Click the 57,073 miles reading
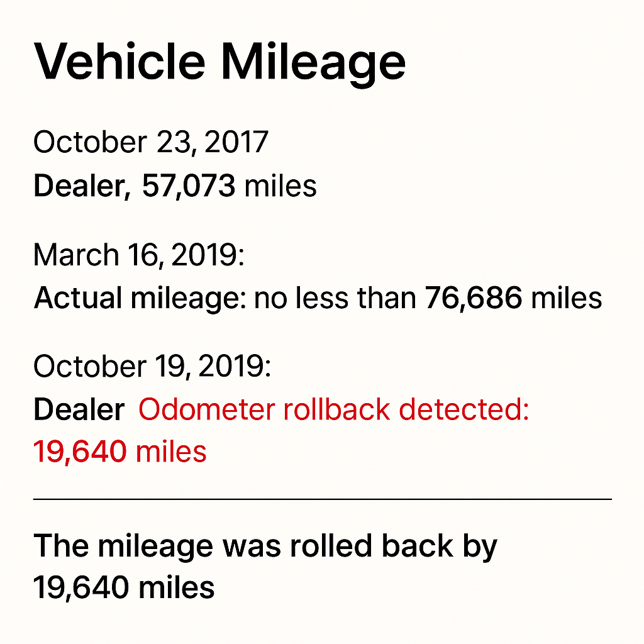Screen dimensions: 644x644 [x=229, y=186]
